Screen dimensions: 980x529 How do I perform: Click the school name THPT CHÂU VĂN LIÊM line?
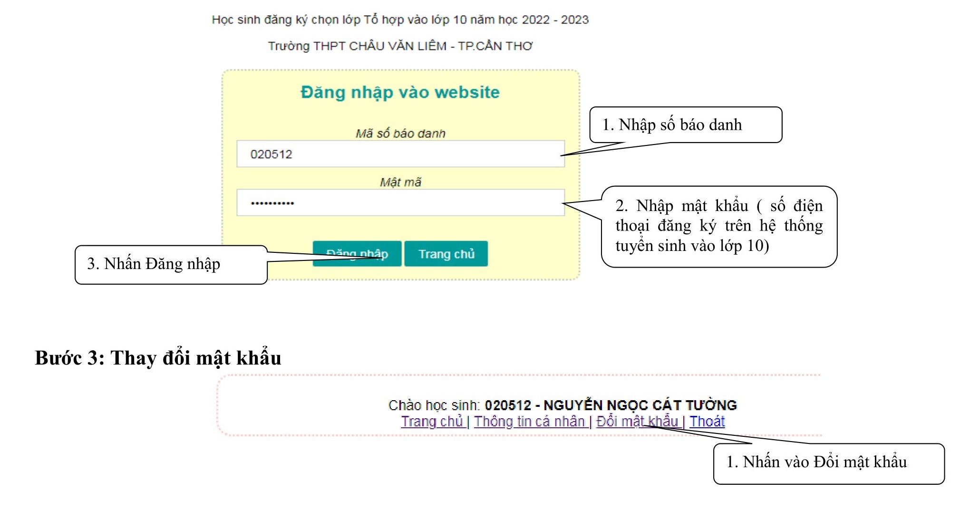[400, 46]
